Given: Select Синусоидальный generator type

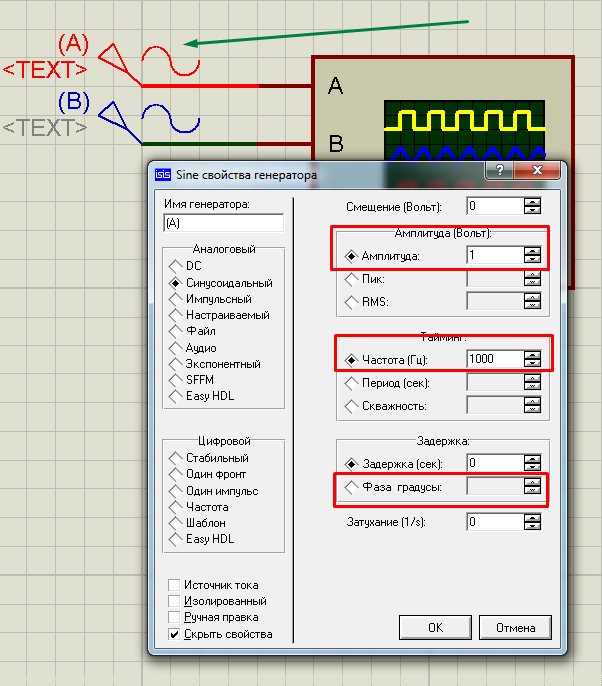Looking at the screenshot, I should click(x=221, y=283).
